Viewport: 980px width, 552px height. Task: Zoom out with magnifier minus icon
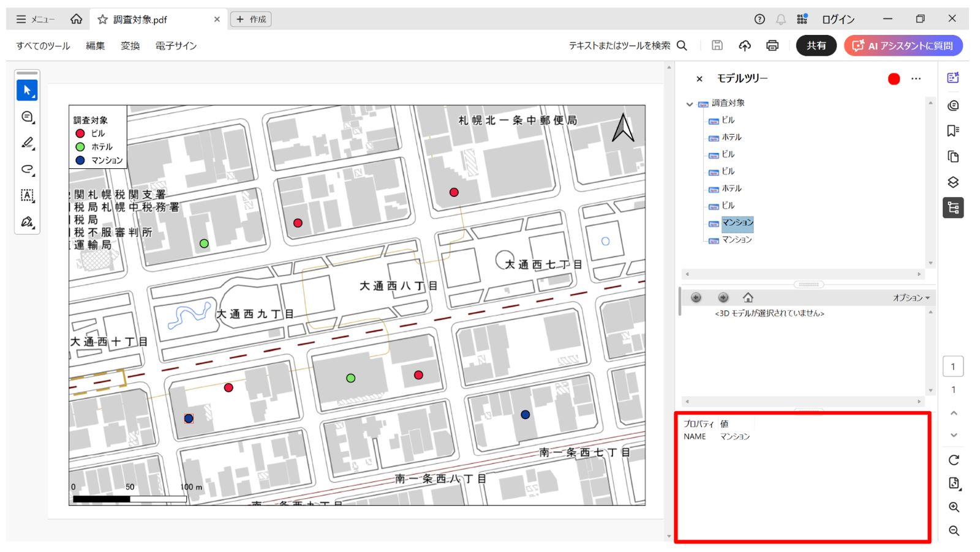coord(954,531)
